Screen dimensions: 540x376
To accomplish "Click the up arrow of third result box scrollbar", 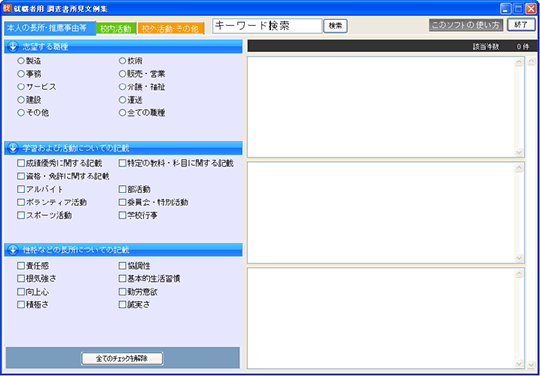I will pyautogui.click(x=519, y=274).
